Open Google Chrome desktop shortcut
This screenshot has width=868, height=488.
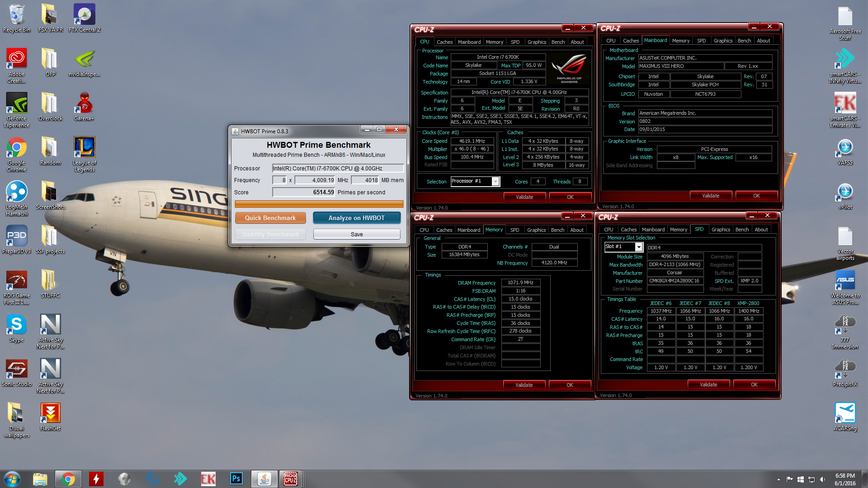pos(17,154)
